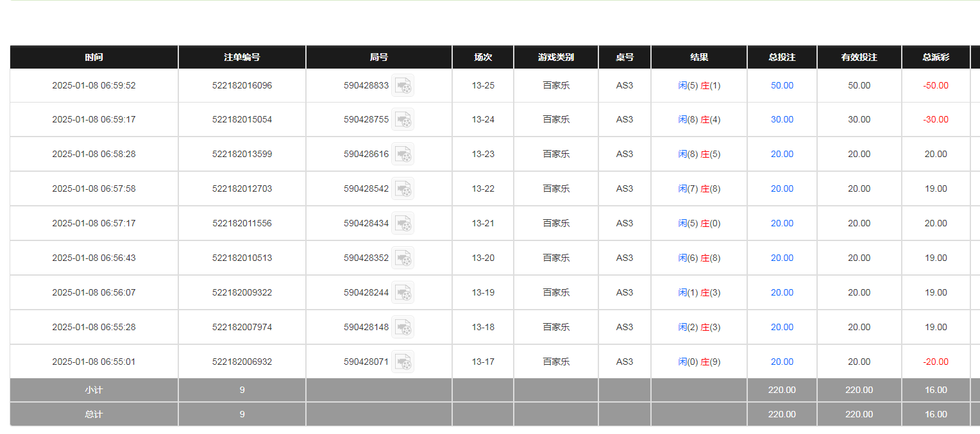Launch video replay for round 590428244

coord(403,292)
